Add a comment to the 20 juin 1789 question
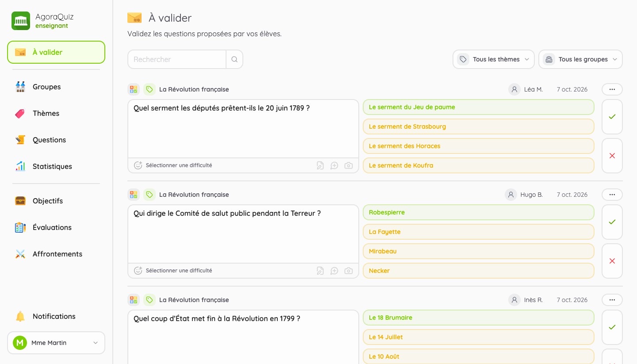 click(334, 165)
